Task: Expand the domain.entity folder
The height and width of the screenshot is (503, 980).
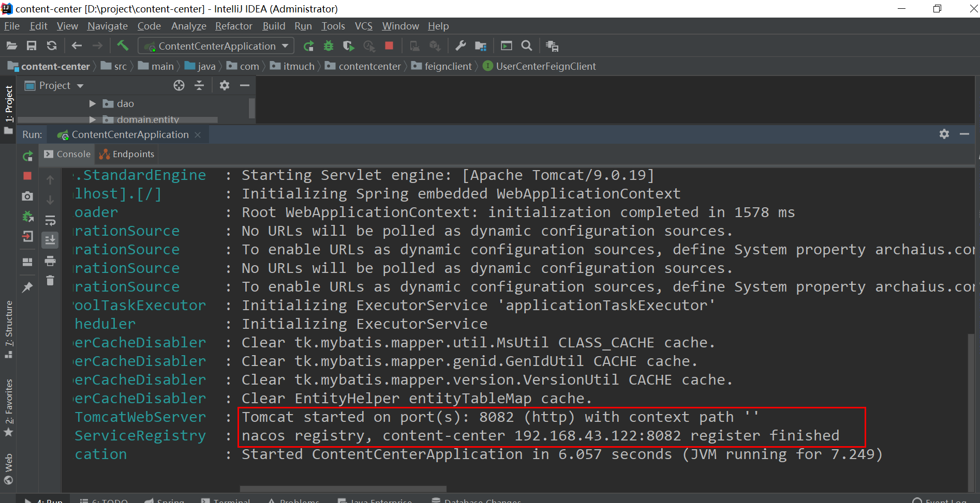Action: (93, 119)
